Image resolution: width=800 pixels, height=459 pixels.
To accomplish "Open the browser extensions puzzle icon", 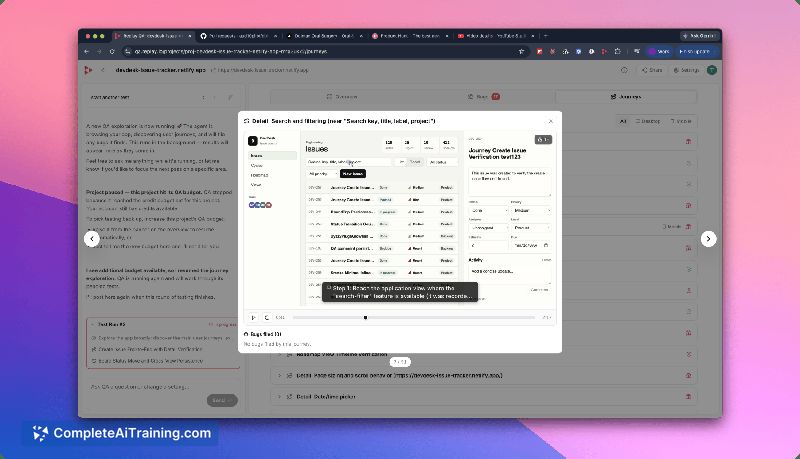I will pos(617,52).
